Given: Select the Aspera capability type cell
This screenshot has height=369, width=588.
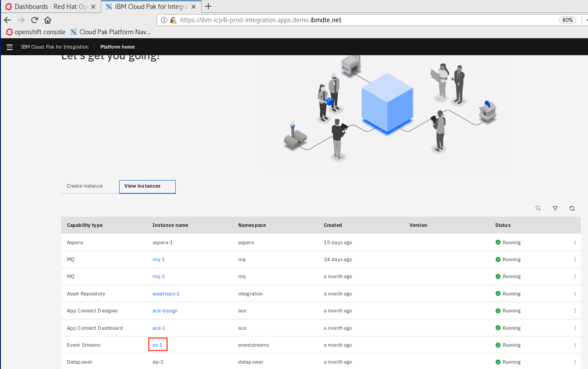Looking at the screenshot, I should (x=75, y=242).
